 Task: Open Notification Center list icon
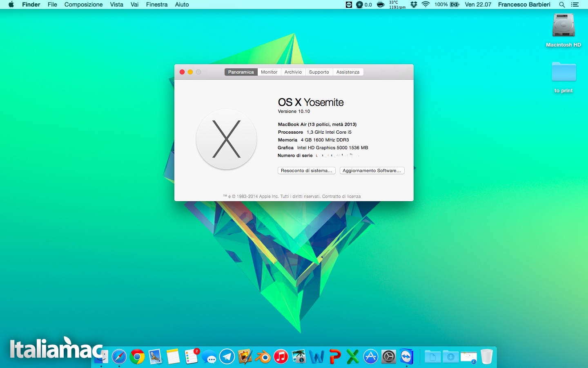[x=575, y=4]
